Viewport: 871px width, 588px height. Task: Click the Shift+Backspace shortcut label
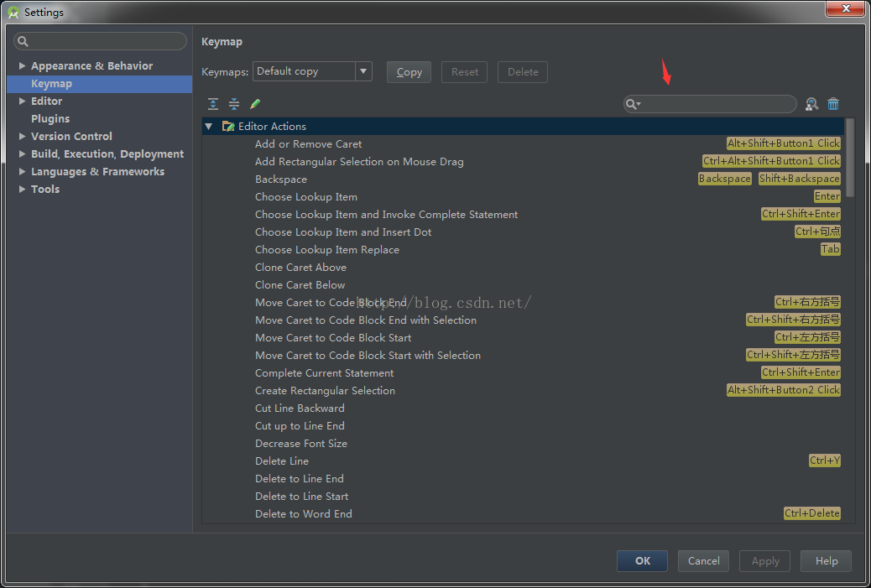coord(800,179)
